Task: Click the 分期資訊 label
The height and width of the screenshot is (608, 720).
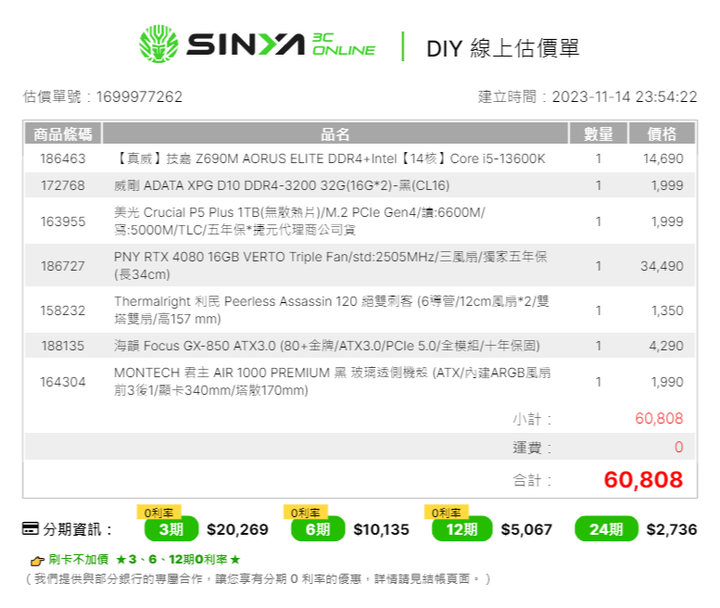Action: click(77, 529)
